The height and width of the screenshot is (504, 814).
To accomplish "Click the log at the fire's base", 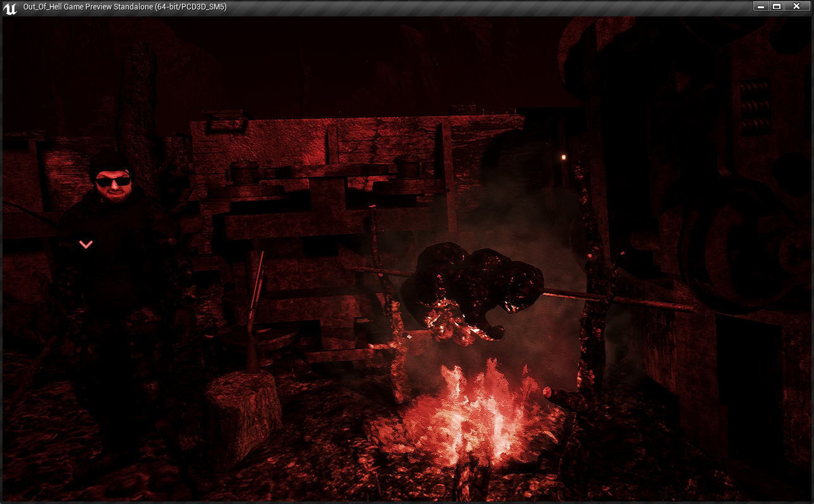I will tap(471, 480).
